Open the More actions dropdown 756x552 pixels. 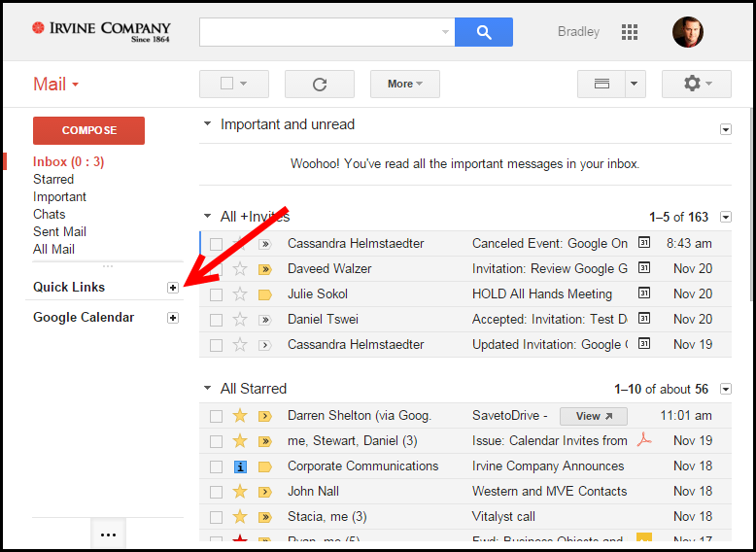tap(405, 84)
